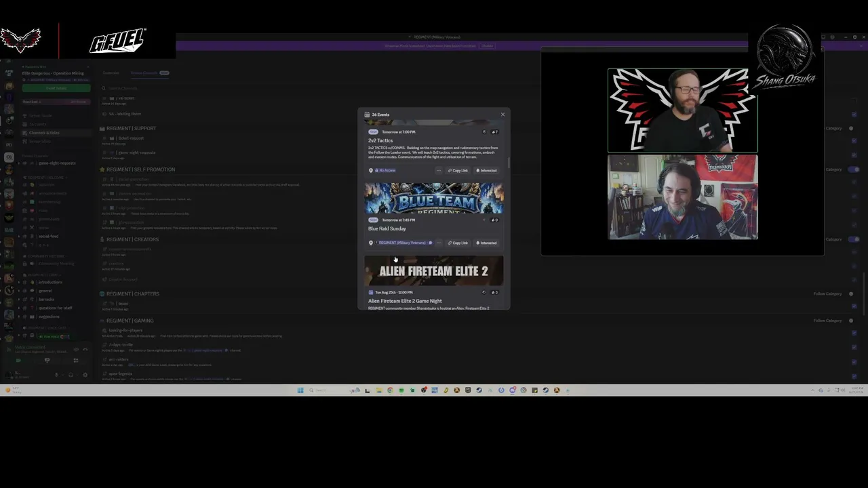Select the REGIMENT | SUPPORT category heading
Screen dimensions: 868x488
131,128
